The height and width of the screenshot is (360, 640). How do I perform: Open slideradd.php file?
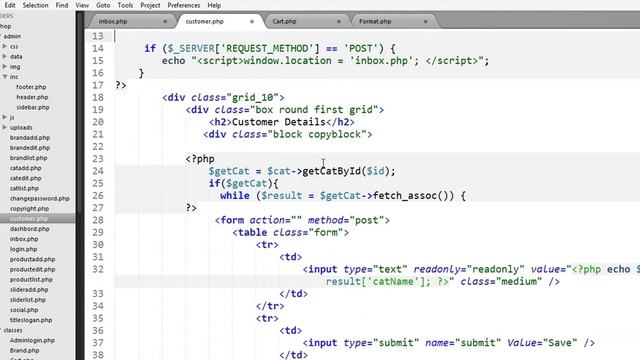pos(29,290)
